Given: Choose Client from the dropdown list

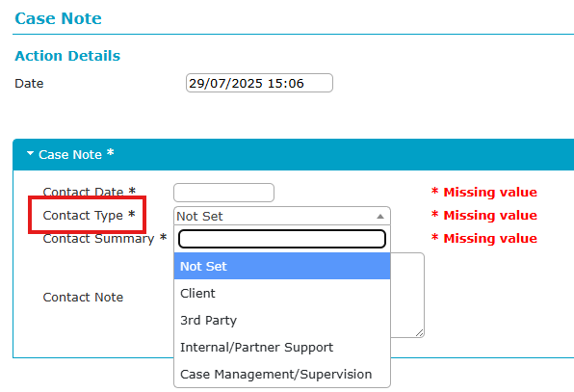Looking at the screenshot, I should pos(282,293).
